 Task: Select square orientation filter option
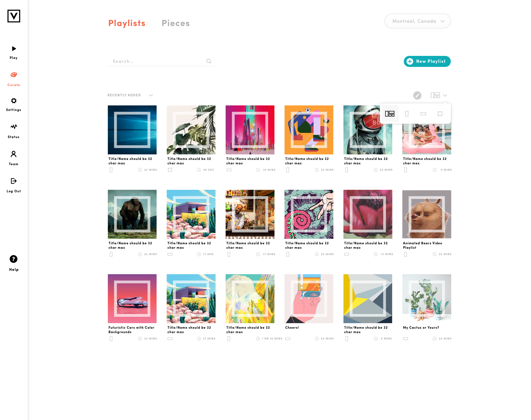440,114
